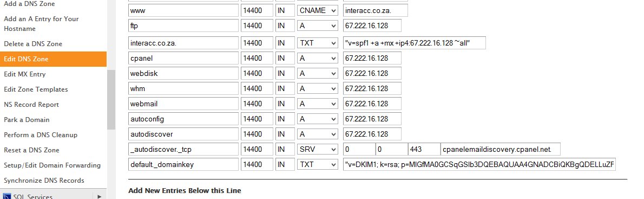Click TTL field of the cpanel record

click(257, 58)
